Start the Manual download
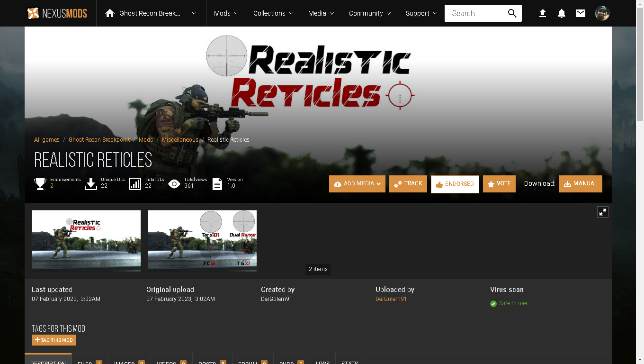644x364 pixels. click(x=581, y=184)
